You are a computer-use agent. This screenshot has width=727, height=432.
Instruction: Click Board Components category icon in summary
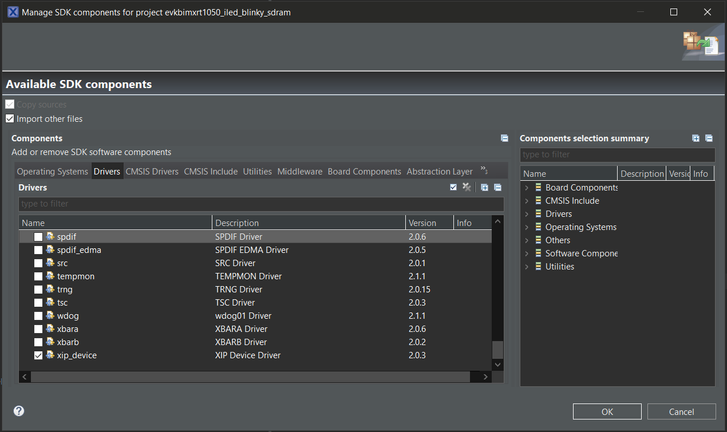pos(538,187)
